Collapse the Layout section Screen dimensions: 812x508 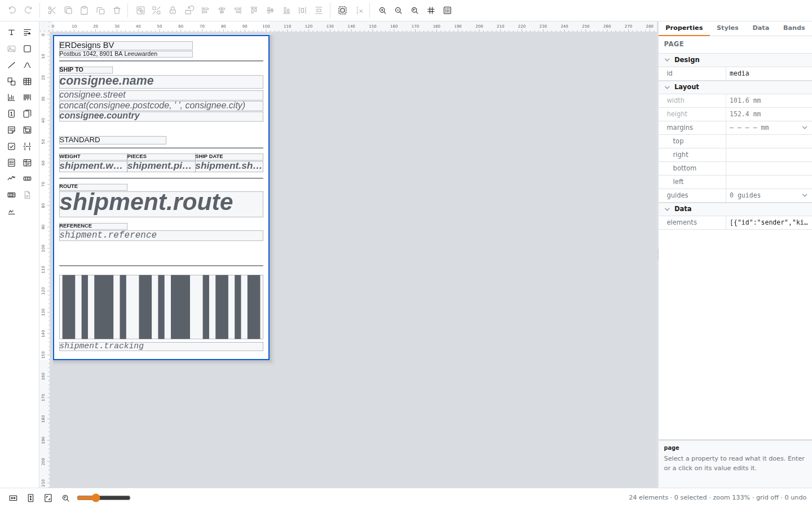point(667,87)
